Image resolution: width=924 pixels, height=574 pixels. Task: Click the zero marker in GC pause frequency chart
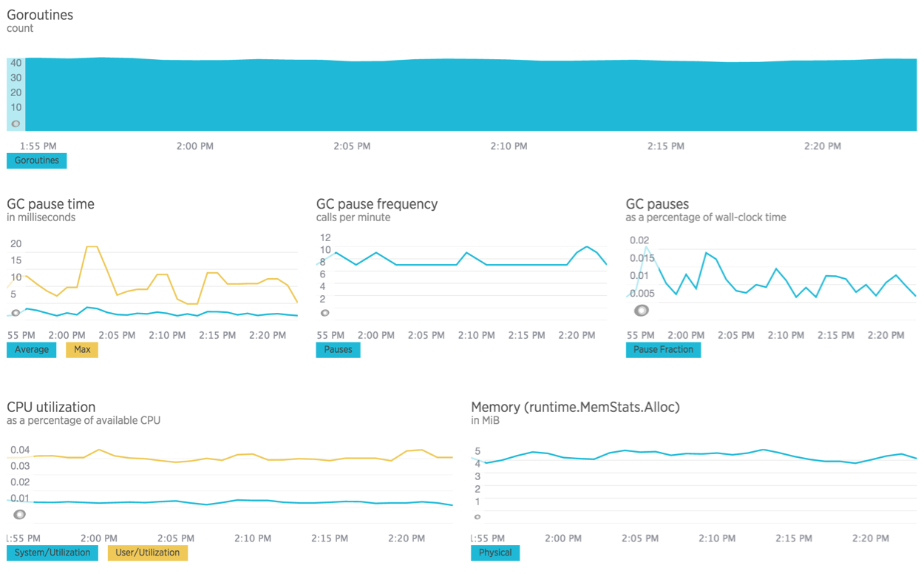pos(325,313)
